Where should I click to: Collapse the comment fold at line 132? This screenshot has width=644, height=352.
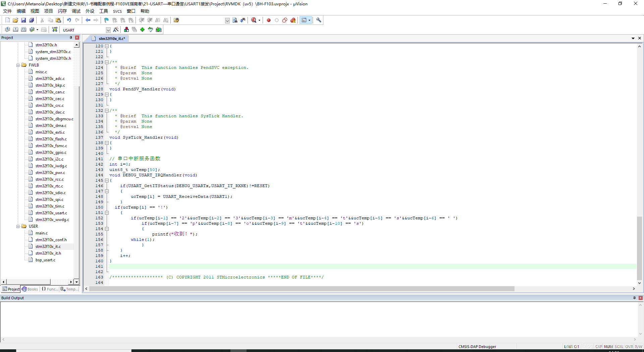(x=107, y=111)
